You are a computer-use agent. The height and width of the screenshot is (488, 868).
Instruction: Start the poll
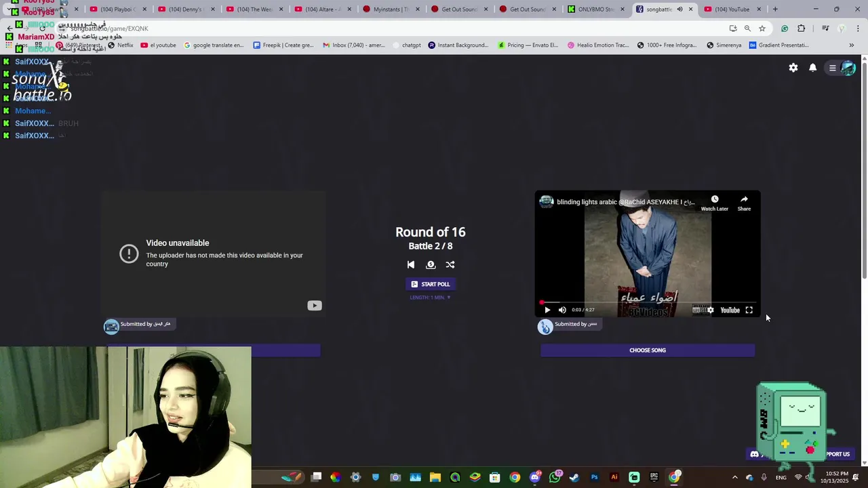click(x=430, y=284)
